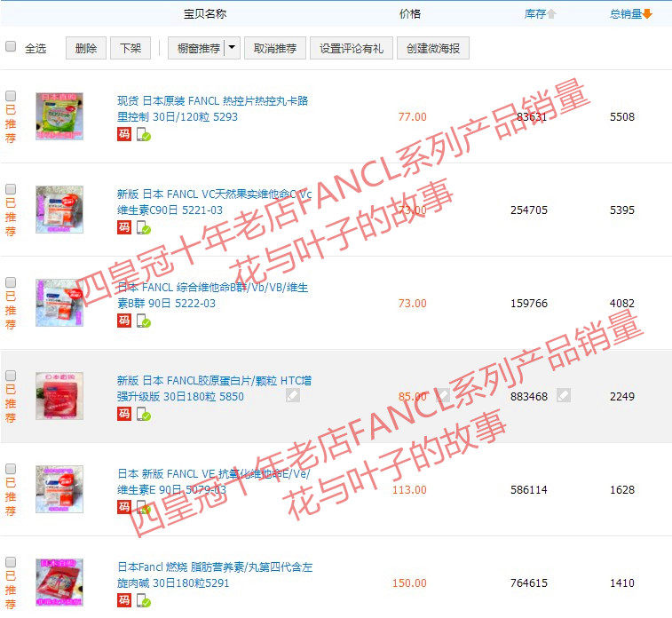Tick the 全选 select-all checkbox
672x618 pixels.
11,46
